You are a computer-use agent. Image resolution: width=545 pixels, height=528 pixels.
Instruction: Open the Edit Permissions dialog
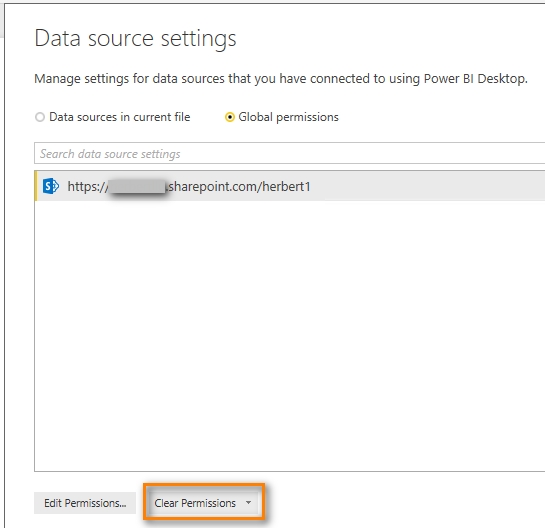[x=85, y=503]
